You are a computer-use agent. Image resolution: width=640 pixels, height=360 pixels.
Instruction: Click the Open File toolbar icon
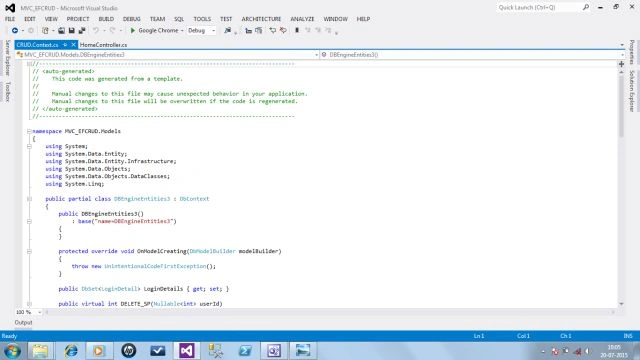pos(61,31)
